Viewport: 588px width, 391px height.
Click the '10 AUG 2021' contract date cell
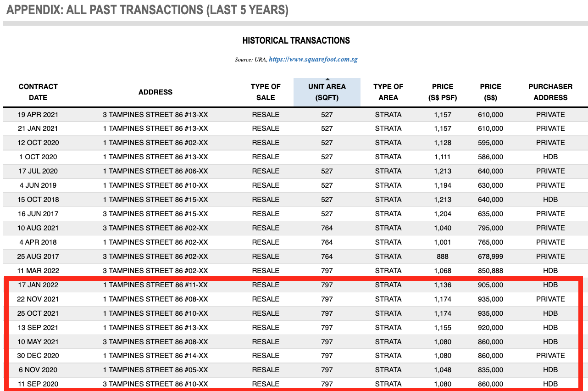[x=38, y=228]
